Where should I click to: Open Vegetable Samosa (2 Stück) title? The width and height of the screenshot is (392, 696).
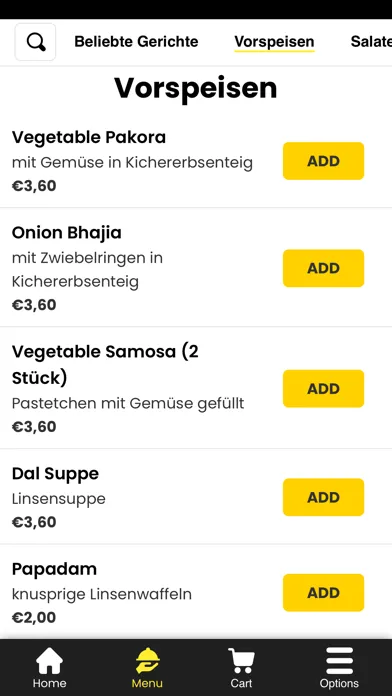tap(105, 365)
